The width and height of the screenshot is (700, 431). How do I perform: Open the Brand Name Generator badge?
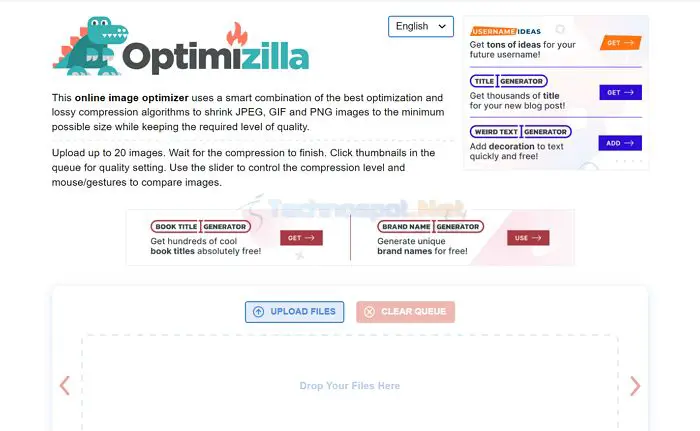430,226
